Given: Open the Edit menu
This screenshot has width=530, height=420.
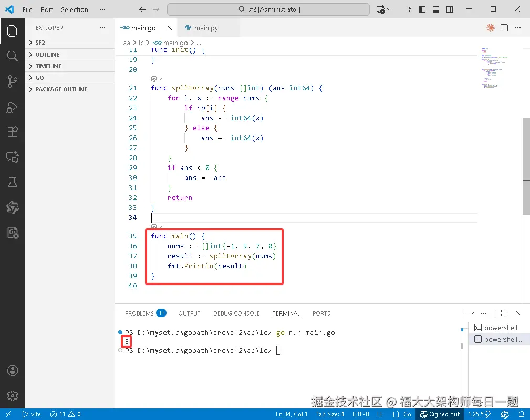Looking at the screenshot, I should 47,9.
